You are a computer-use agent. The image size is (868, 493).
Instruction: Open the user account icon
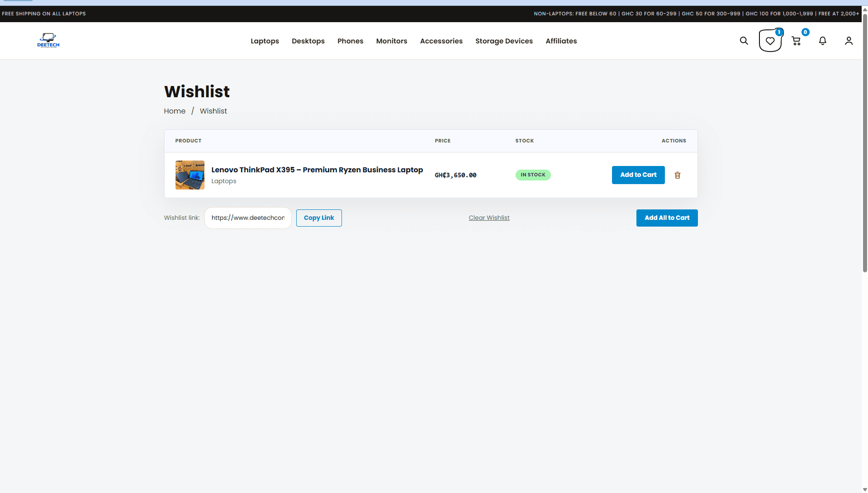(x=849, y=41)
